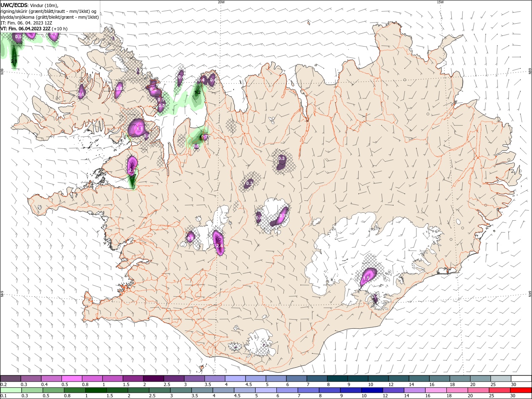Click the bright pink 0.5–0.8 snow legend swatch
The height and width of the screenshot is (399, 532).
[x=71, y=379]
